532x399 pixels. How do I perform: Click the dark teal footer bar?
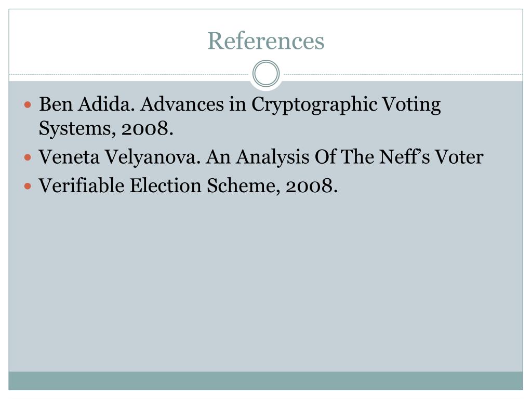pyautogui.click(x=265, y=381)
